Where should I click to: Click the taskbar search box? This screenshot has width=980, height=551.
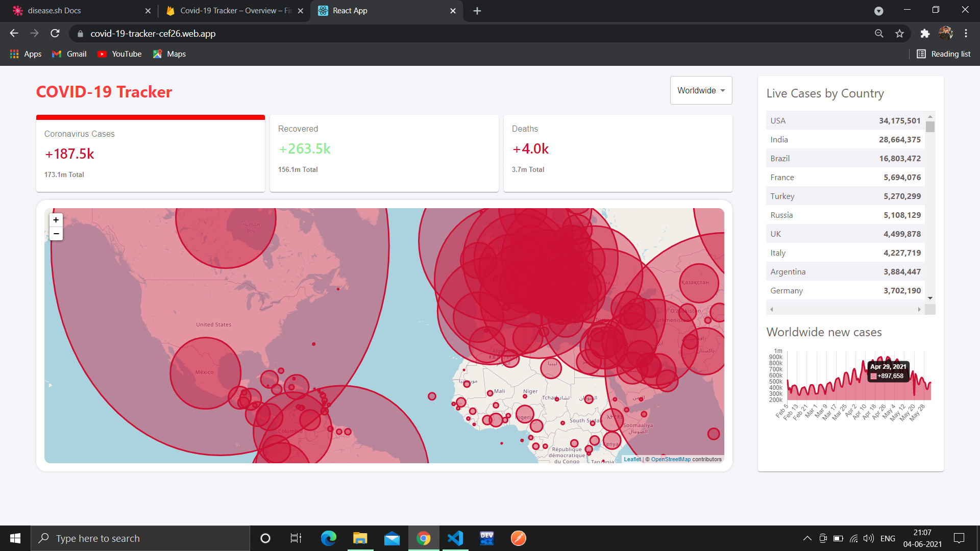pos(140,538)
